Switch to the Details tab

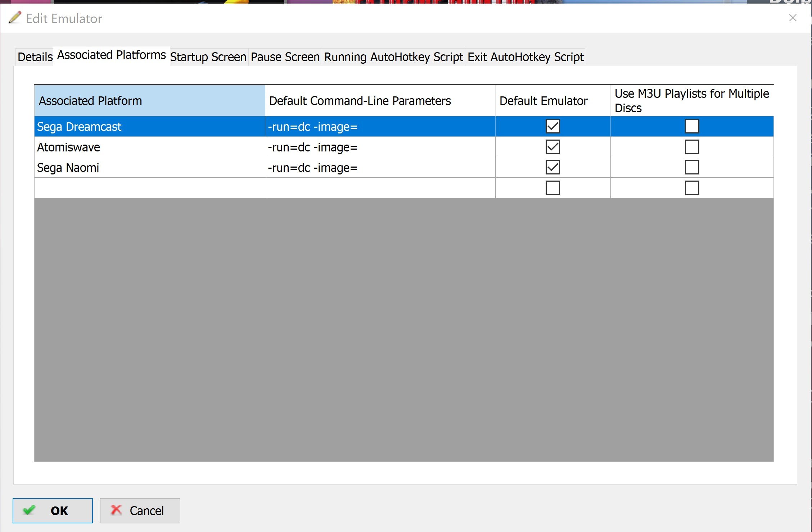[35, 57]
